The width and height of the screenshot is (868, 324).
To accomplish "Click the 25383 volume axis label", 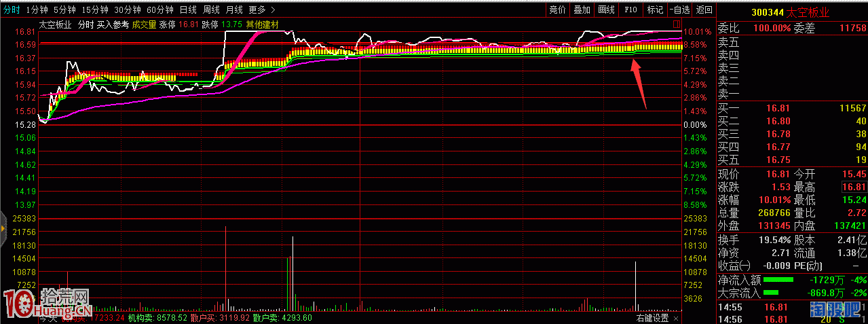I will click(x=25, y=219).
